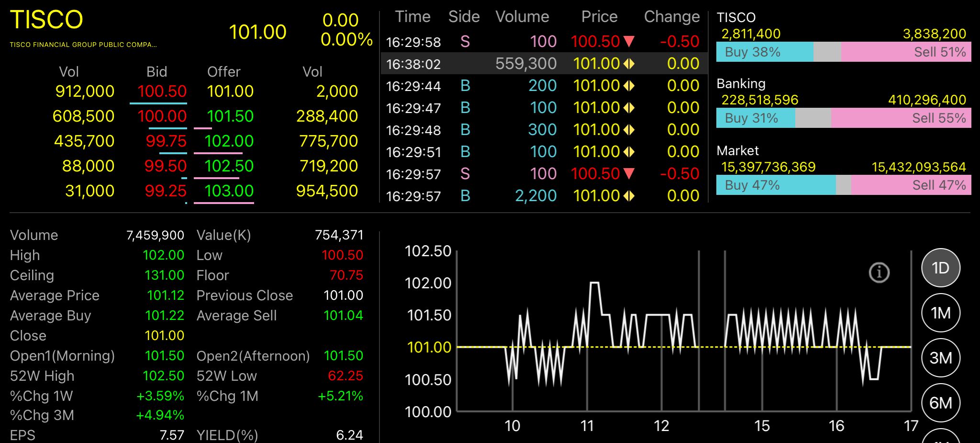This screenshot has height=443, width=980.
Task: Click the TISCO stock symbol title
Action: click(46, 20)
